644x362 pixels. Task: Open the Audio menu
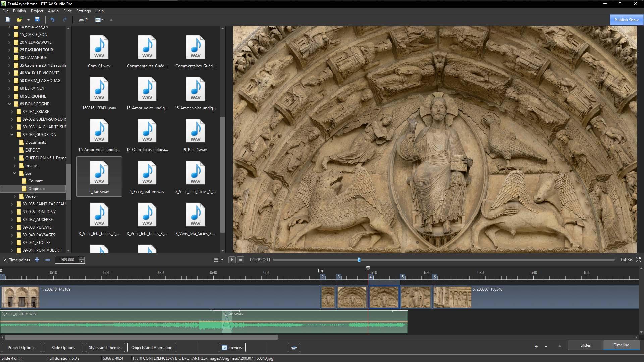53,11
